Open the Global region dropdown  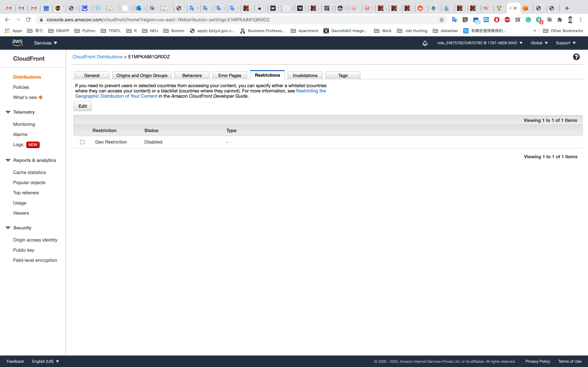[x=539, y=43]
